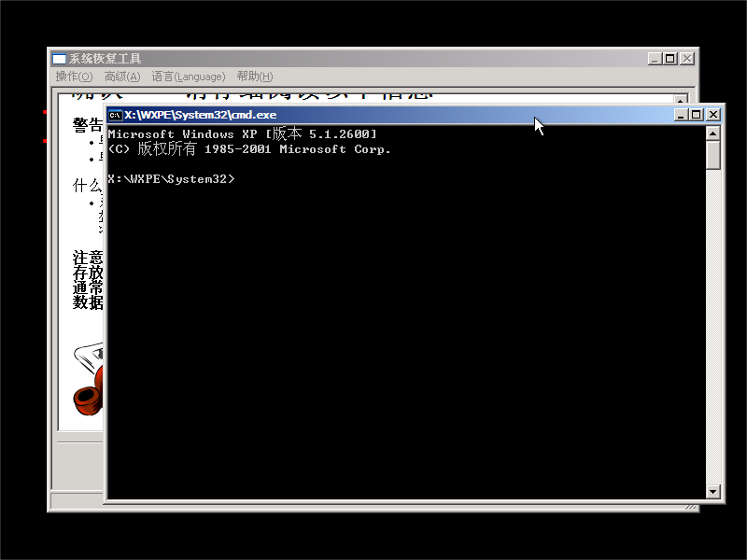The height and width of the screenshot is (560, 747).
Task: Click the cmd.exe title bar system icon
Action: pos(115,115)
